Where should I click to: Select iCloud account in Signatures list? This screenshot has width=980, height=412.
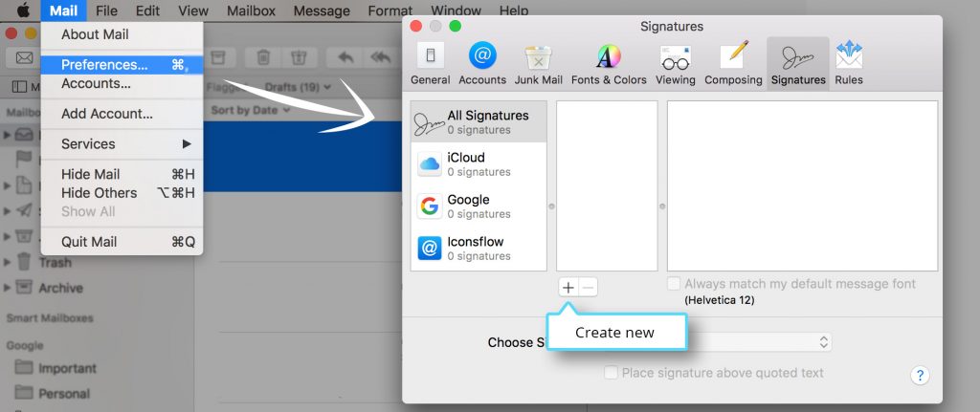[479, 164]
